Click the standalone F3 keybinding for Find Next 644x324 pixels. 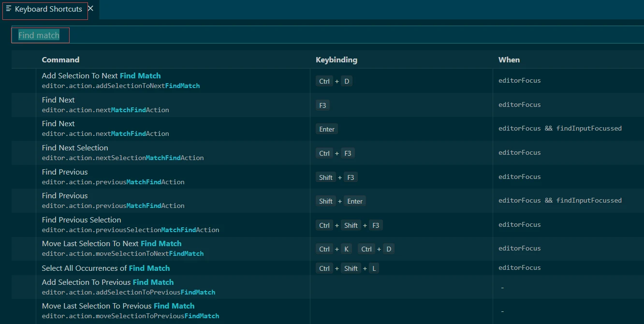pos(322,105)
